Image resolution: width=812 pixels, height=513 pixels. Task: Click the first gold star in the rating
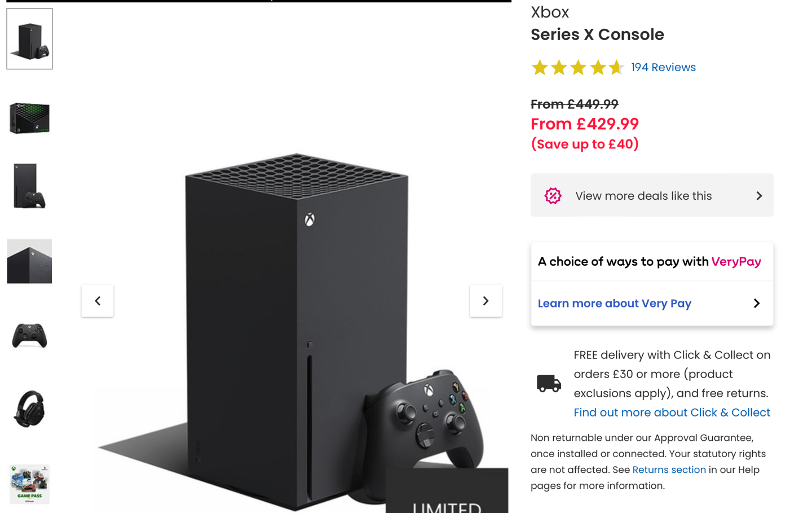(x=539, y=67)
